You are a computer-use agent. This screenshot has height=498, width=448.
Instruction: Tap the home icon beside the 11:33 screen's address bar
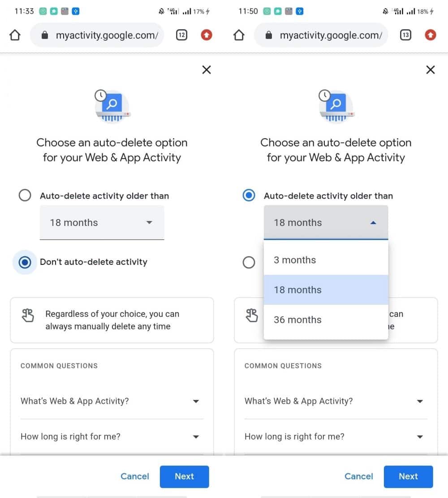pyautogui.click(x=15, y=35)
